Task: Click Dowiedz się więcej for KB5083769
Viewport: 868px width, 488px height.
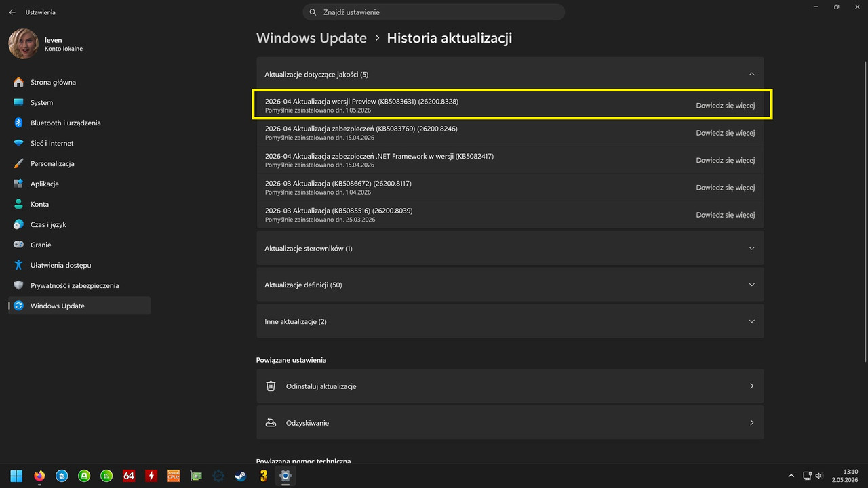Action: pos(725,133)
